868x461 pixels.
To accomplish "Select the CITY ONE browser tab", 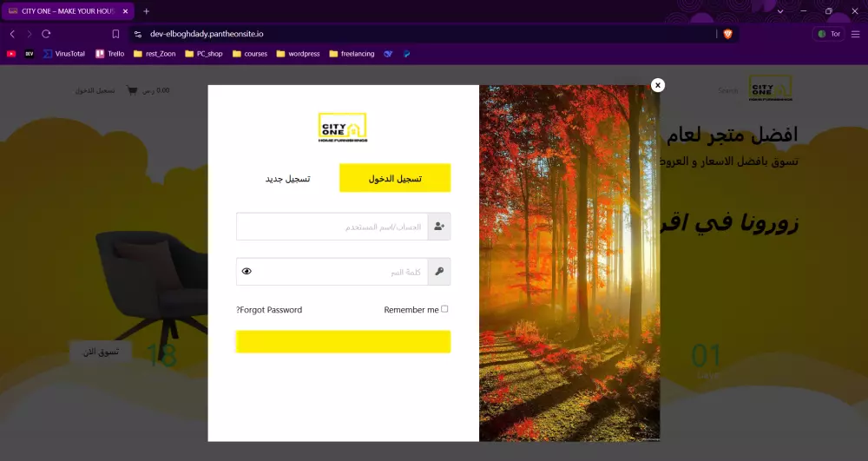I will point(68,11).
